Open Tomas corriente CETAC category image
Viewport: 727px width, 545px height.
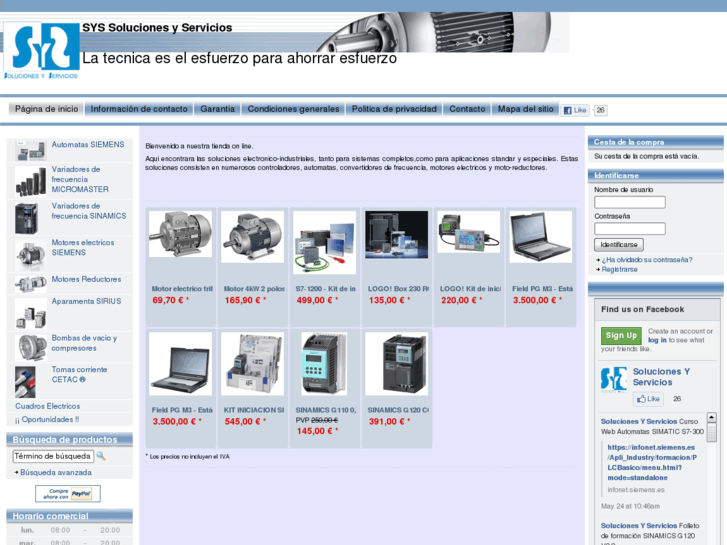pyautogui.click(x=25, y=382)
